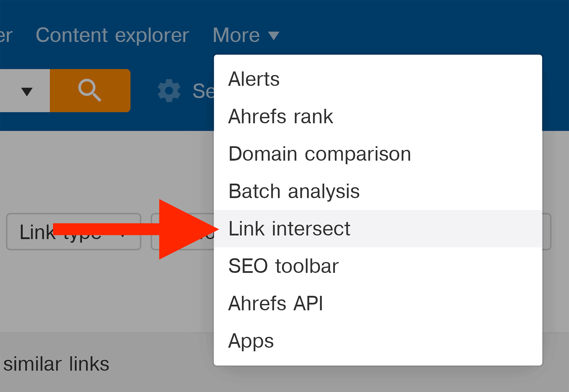
Task: Select Alerts from the More menu
Action: pyautogui.click(x=378, y=79)
